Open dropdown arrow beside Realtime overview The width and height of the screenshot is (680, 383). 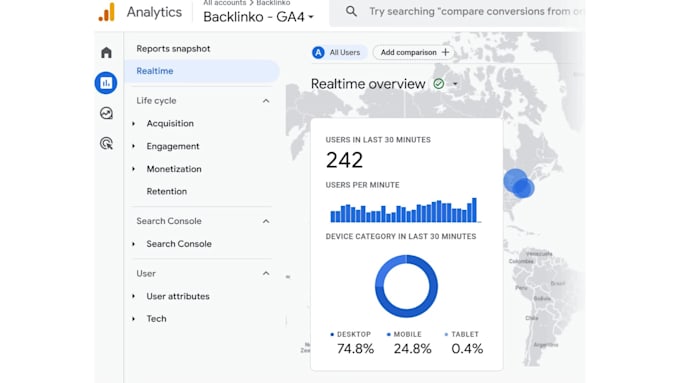(x=455, y=84)
